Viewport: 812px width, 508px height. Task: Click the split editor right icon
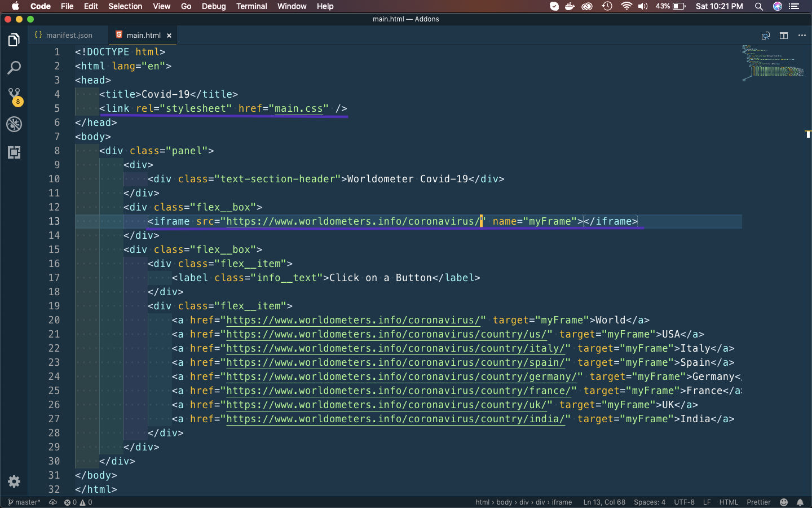point(784,36)
